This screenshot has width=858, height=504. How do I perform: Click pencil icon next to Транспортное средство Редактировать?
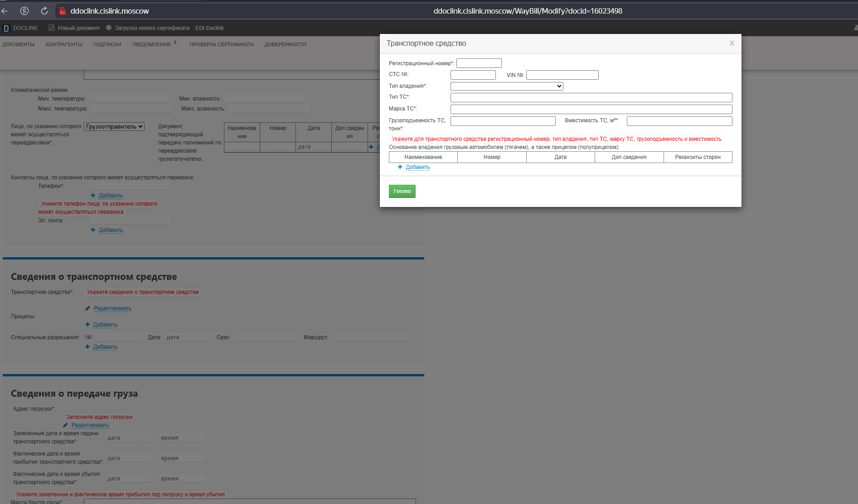(88, 308)
